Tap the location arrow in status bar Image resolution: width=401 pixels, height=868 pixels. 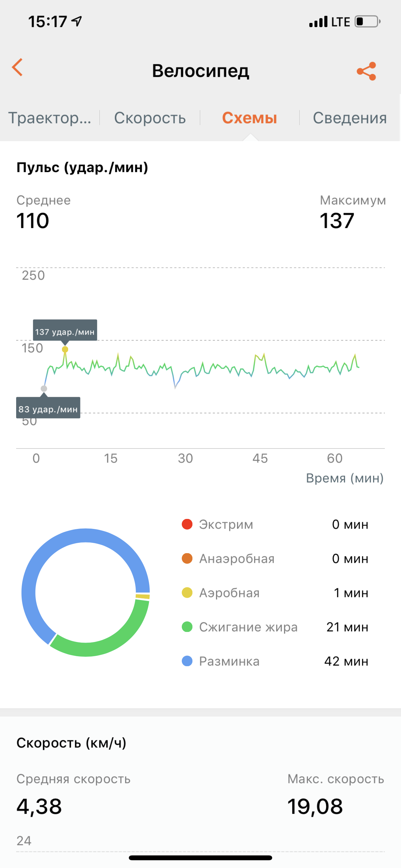77,22
